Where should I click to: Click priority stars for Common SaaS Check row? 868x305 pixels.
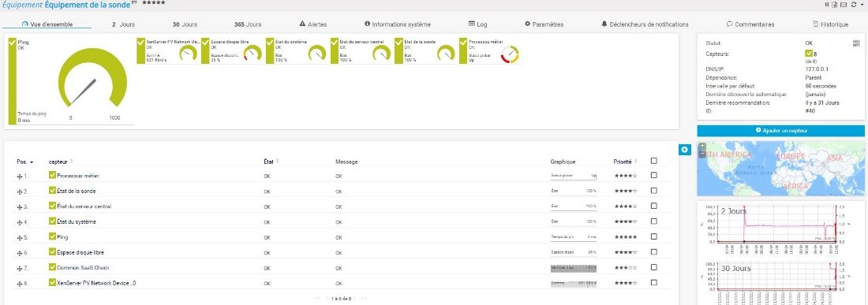[x=626, y=267]
